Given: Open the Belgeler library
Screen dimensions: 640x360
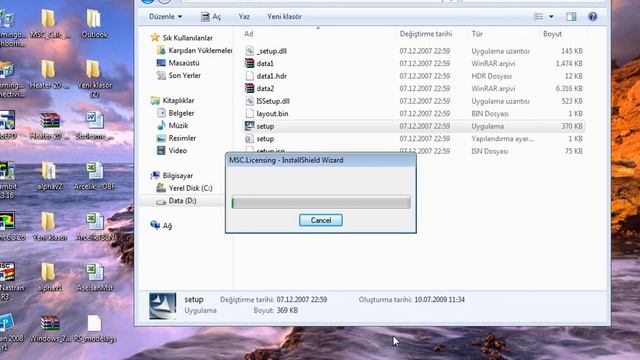Looking at the screenshot, I should [x=176, y=113].
